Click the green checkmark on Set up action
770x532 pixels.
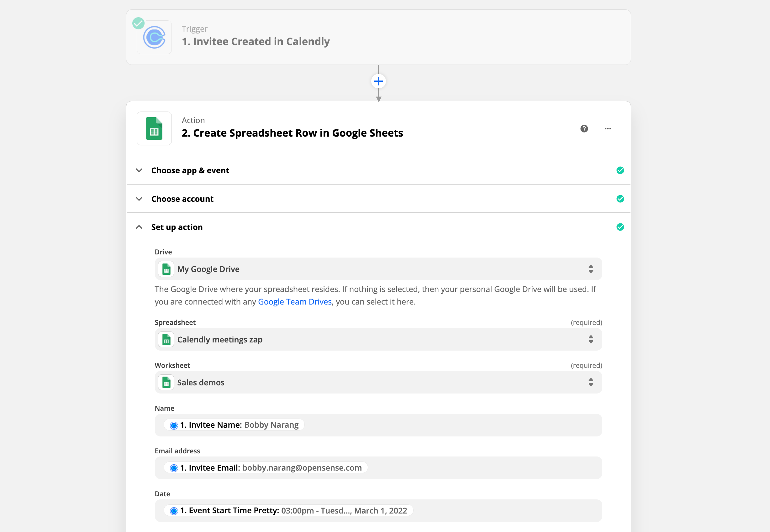click(x=620, y=227)
